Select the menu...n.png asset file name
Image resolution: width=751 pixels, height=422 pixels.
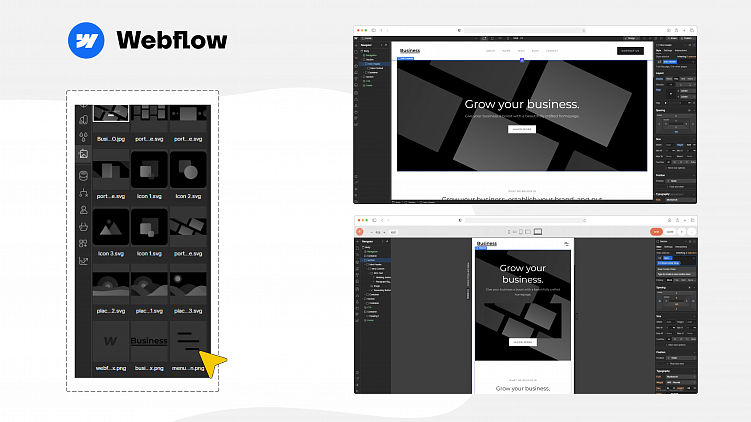pyautogui.click(x=188, y=368)
